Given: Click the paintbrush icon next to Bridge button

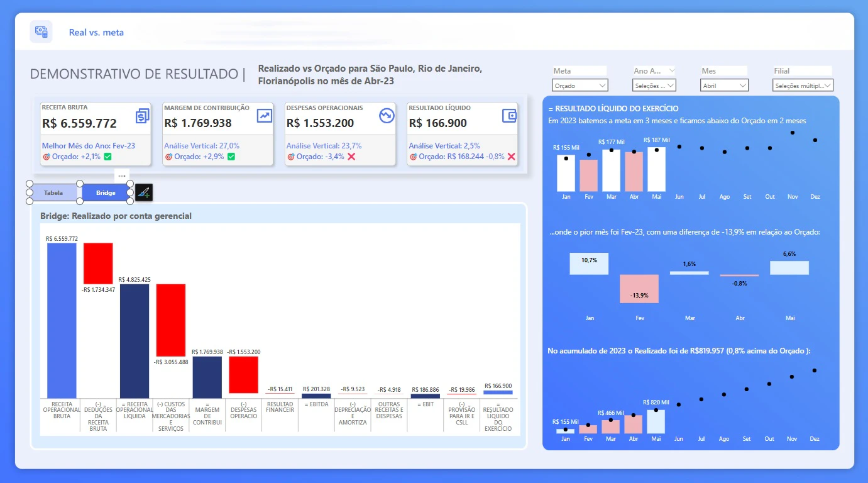Looking at the screenshot, I should [144, 192].
